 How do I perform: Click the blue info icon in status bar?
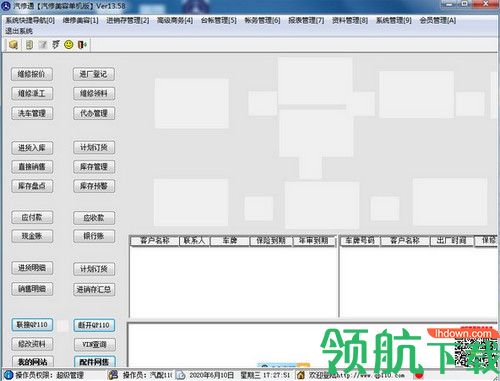click(x=9, y=375)
